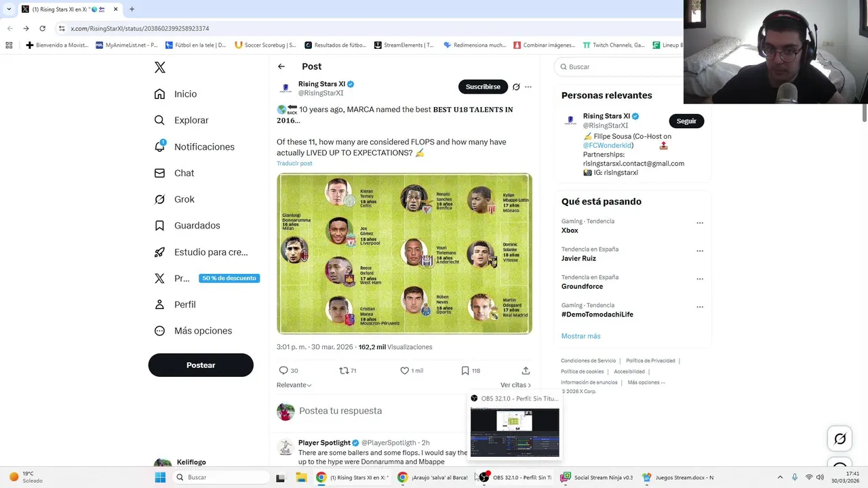The image size is (868, 488).
Task: Click the Grok icon on the post
Action: (516, 87)
